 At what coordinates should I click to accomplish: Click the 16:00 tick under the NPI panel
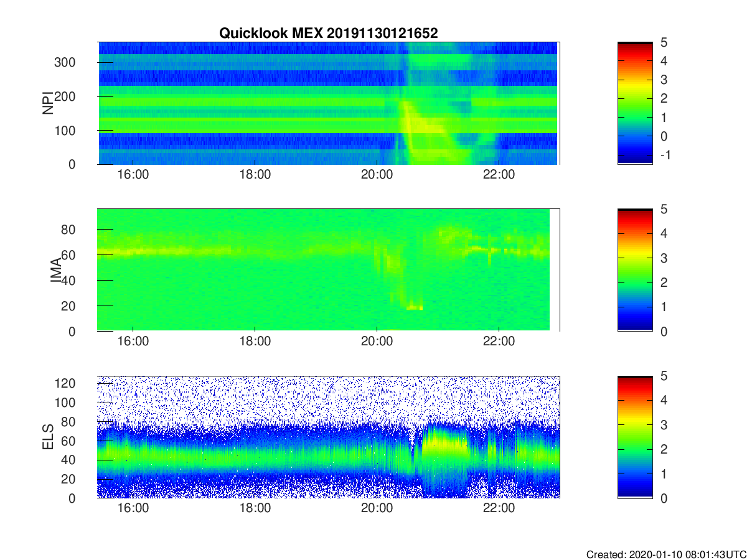point(133,175)
